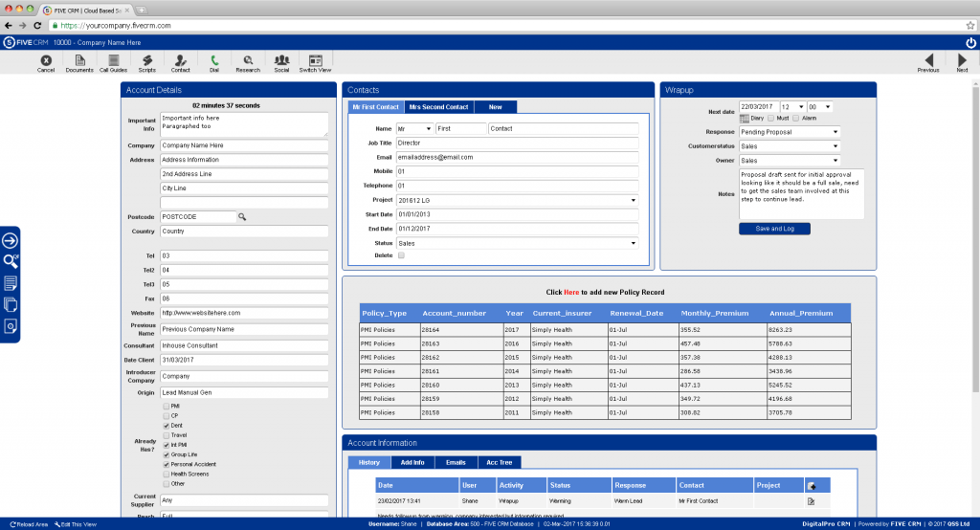The width and height of the screenshot is (980, 530).
Task: Click the sidebar document with circle icon
Action: tap(11, 326)
